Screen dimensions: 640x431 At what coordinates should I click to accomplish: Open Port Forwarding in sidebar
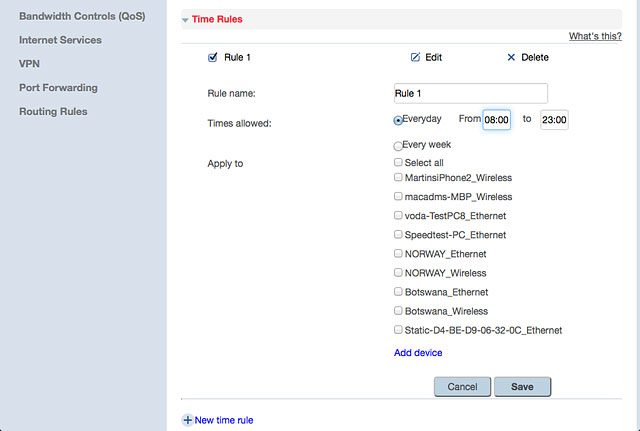point(58,88)
